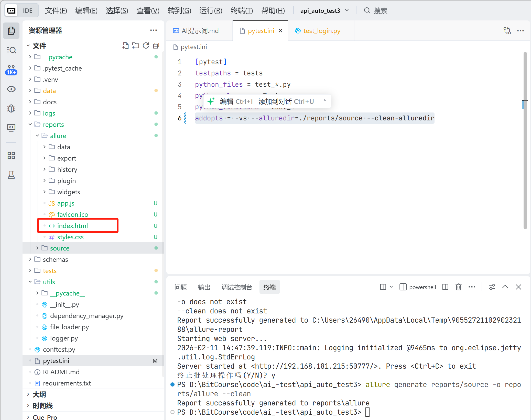
Task: Click the 添加到对话 Ctrl+U button
Action: click(x=286, y=101)
